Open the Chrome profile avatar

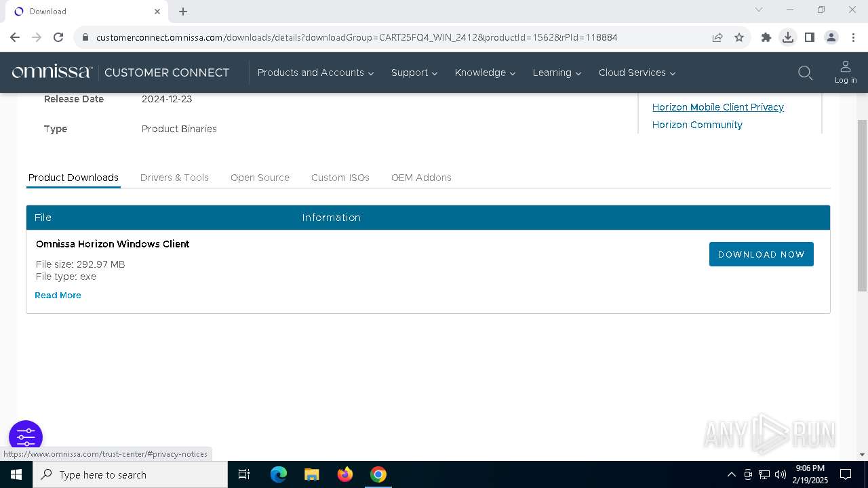click(x=831, y=37)
